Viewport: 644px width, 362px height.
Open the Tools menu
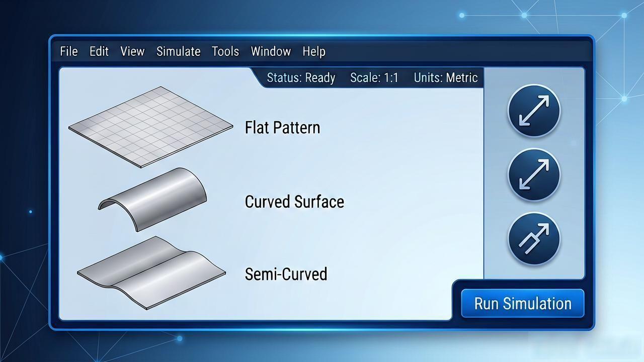coord(225,51)
